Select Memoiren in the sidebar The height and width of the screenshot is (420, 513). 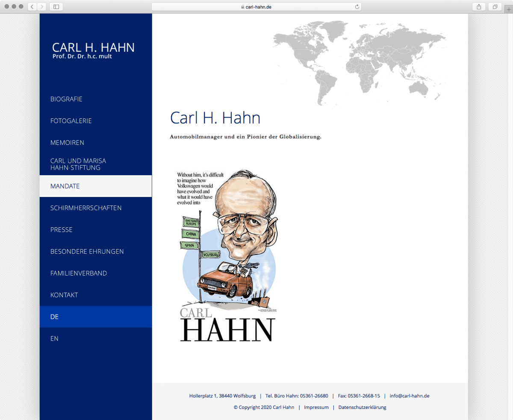(x=67, y=143)
